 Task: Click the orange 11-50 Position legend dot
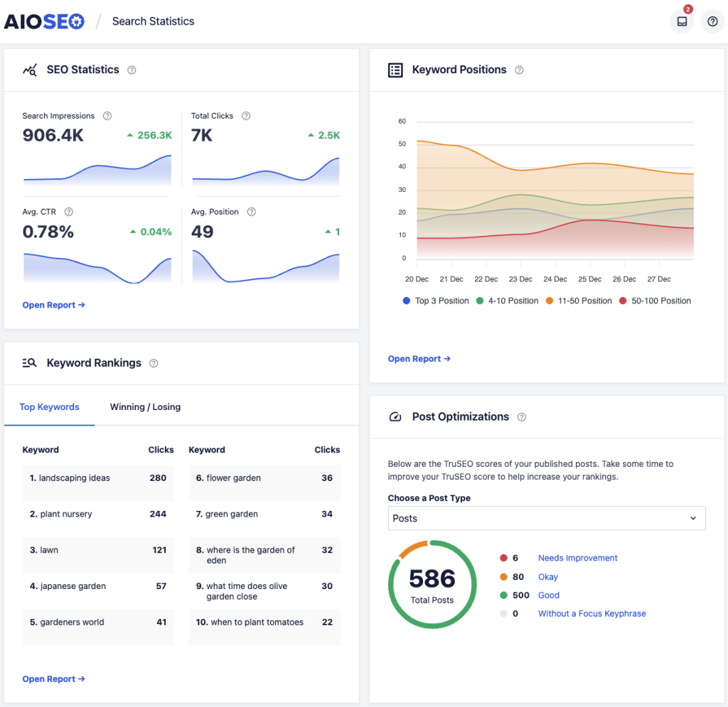(x=550, y=301)
